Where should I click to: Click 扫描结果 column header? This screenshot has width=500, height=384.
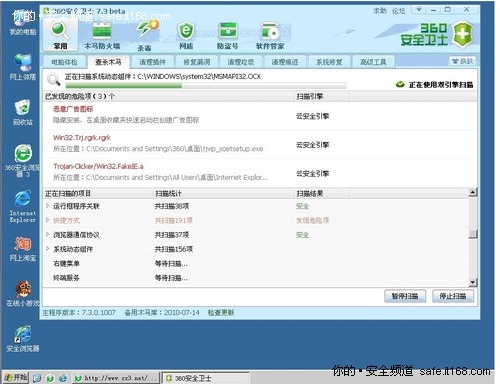coord(322,193)
